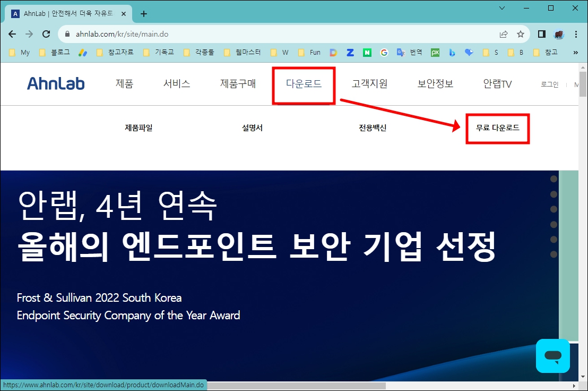Click the scroll right arrow

(574, 386)
